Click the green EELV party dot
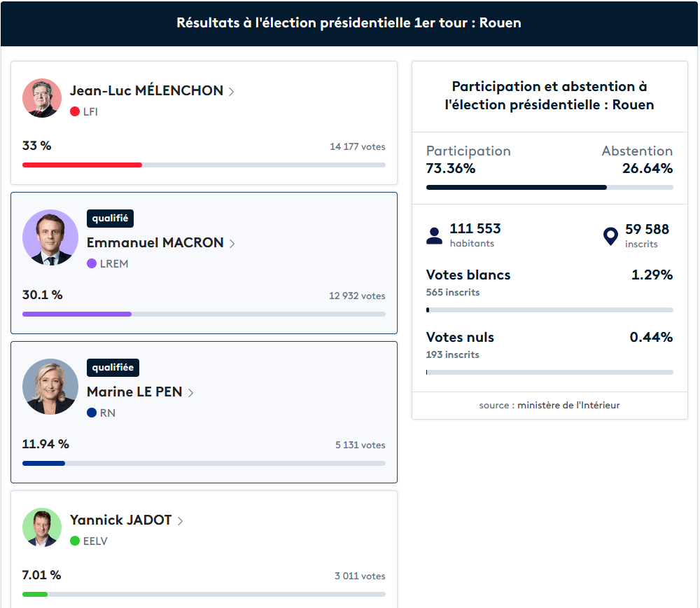 point(75,541)
